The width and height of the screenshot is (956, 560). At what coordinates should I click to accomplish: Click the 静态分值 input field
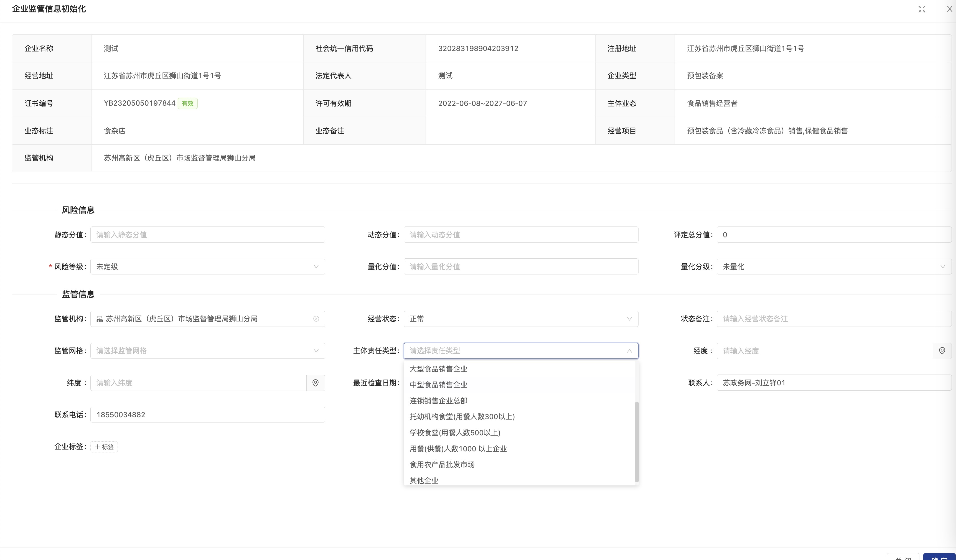207,235
